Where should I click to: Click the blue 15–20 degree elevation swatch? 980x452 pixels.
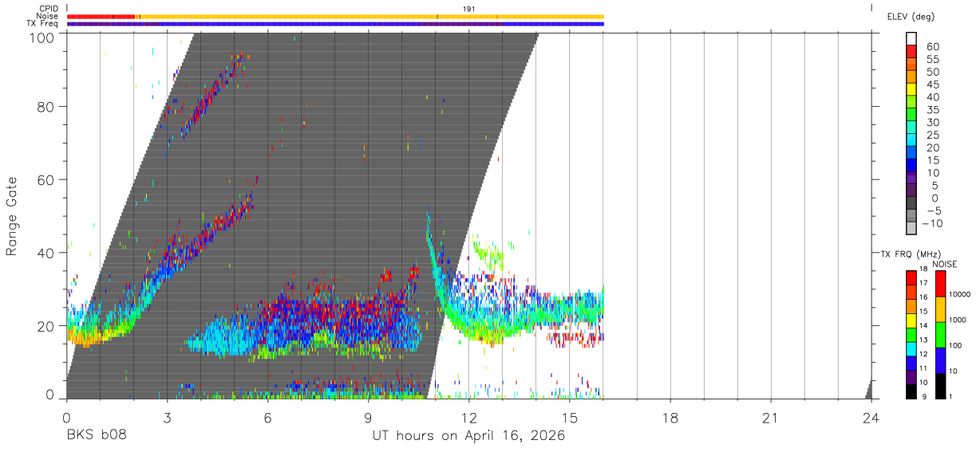coord(912,153)
